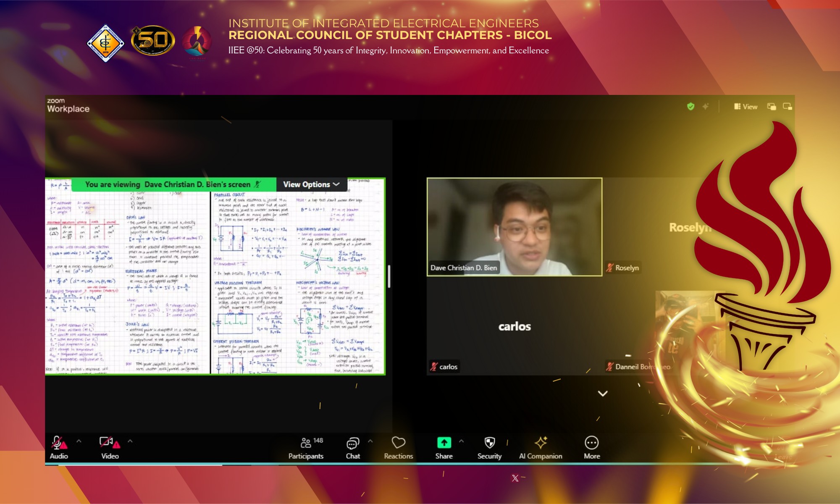
Task: Open the More options ellipsis
Action: tap(591, 443)
